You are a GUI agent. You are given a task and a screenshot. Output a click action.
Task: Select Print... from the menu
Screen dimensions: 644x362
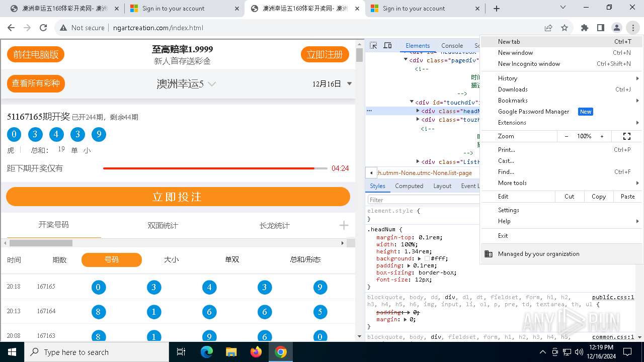click(561, 150)
